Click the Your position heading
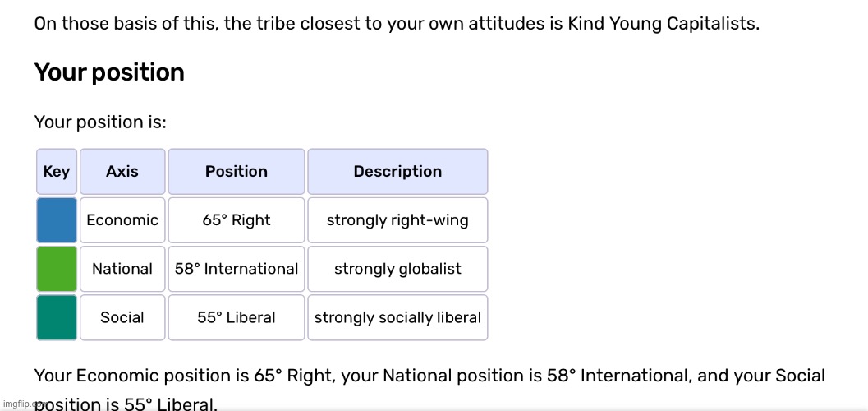868x411 pixels. click(109, 72)
